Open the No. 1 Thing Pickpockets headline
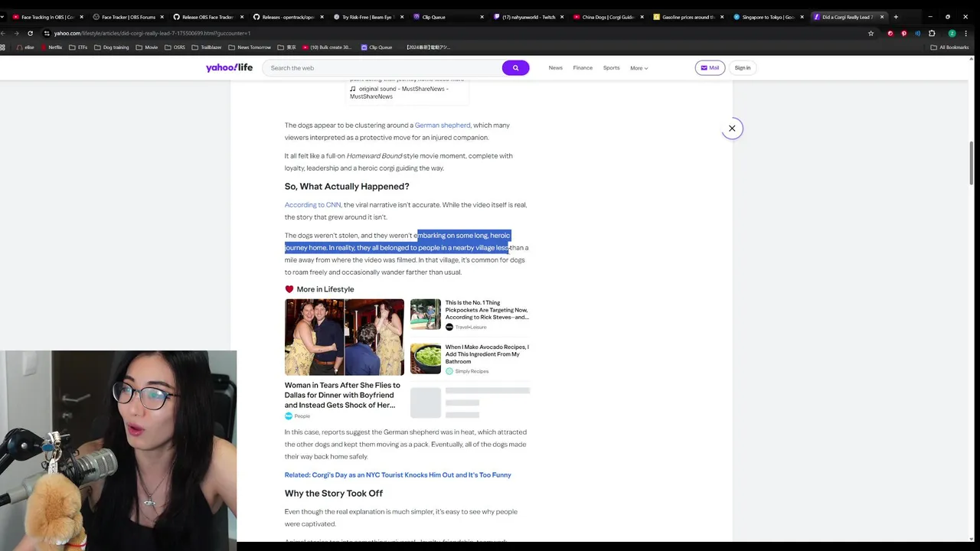This screenshot has height=551, width=980. click(487, 310)
